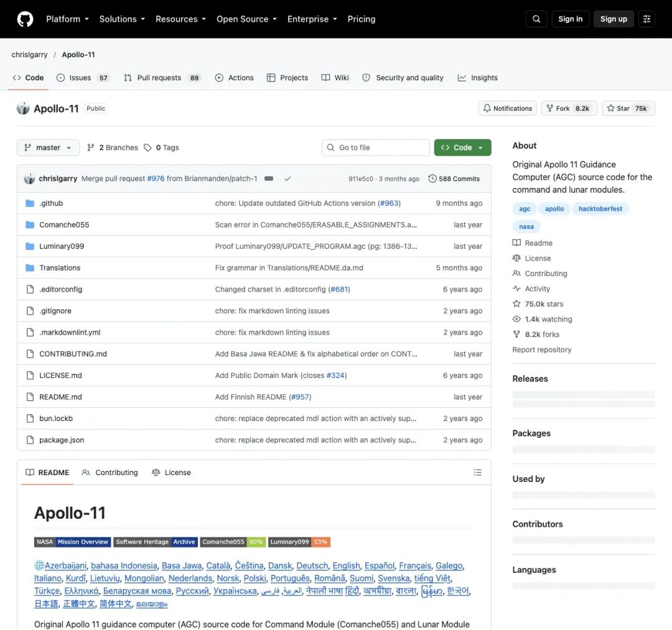The height and width of the screenshot is (630, 672).
Task: Click the Sign in button
Action: click(570, 19)
